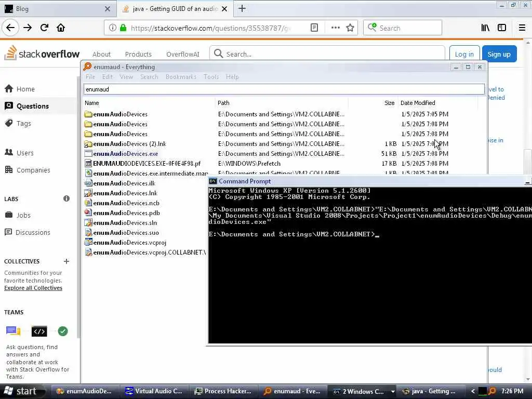Select enumAudioDevices.suo file
Image resolution: width=532 pixels, height=399 pixels.
[x=126, y=232]
